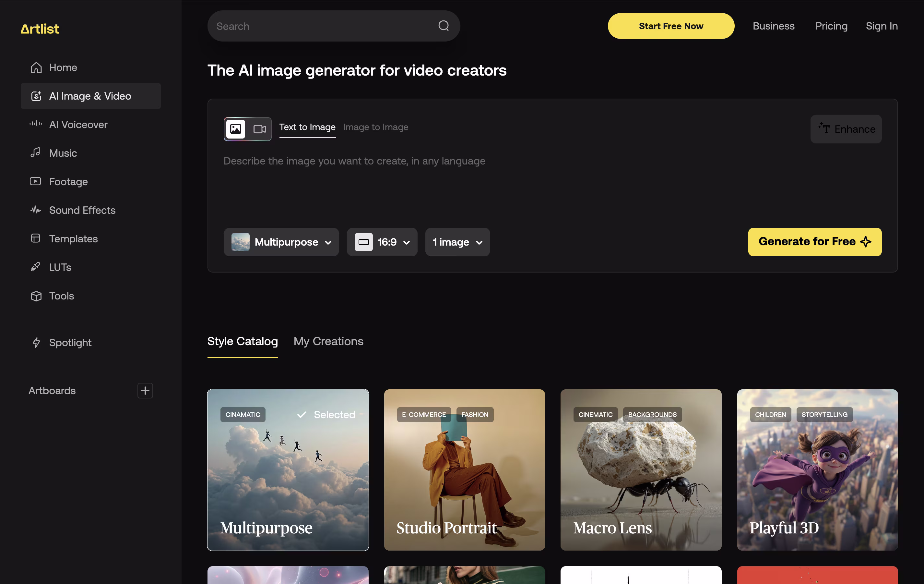The image size is (924, 584).
Task: Open the Multipurpose style dropdown
Action: (x=281, y=242)
